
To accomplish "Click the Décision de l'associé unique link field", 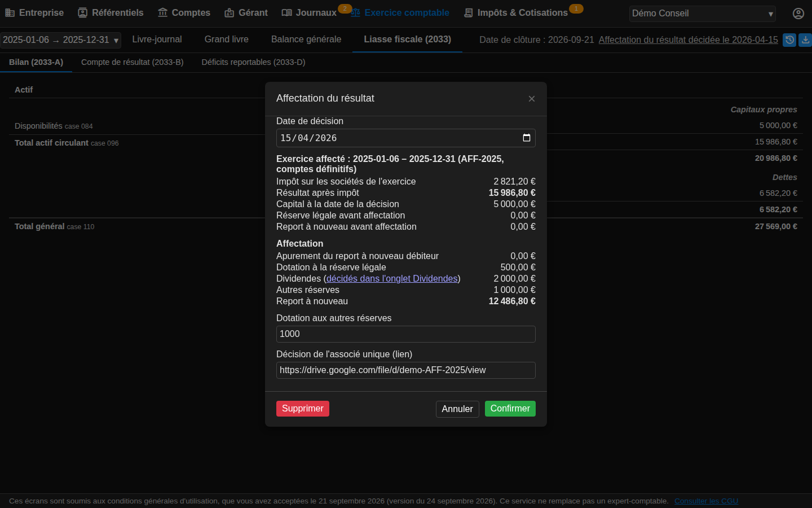I will pos(406,370).
